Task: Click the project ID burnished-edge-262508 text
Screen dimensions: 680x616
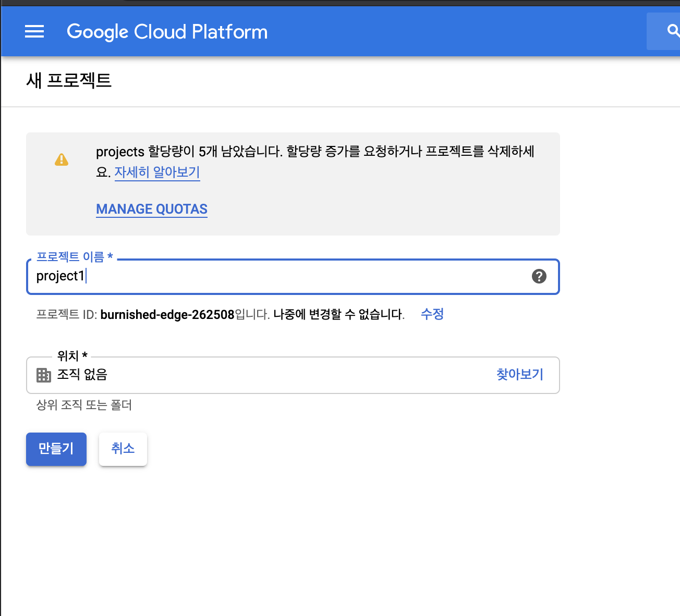Action: [x=167, y=315]
